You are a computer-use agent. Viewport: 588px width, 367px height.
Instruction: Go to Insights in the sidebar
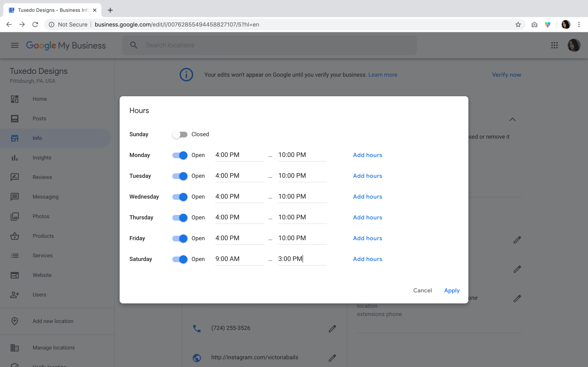42,158
